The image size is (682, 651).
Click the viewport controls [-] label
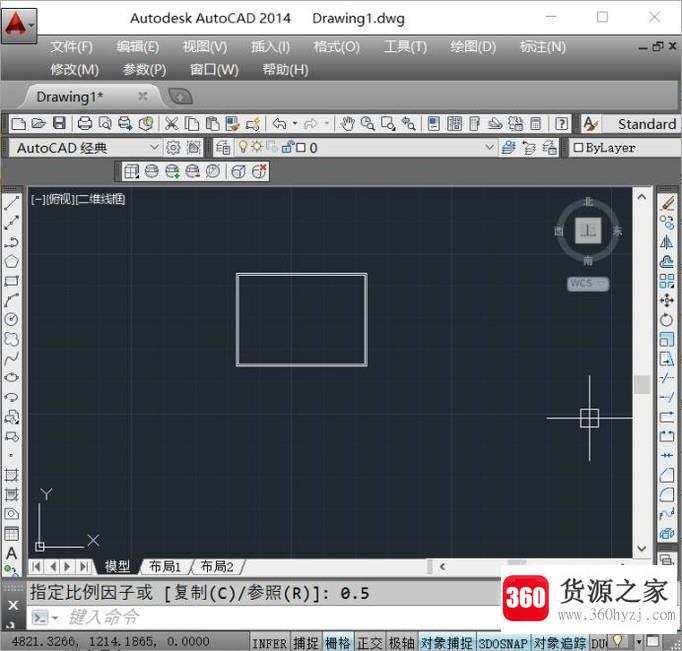[38, 199]
